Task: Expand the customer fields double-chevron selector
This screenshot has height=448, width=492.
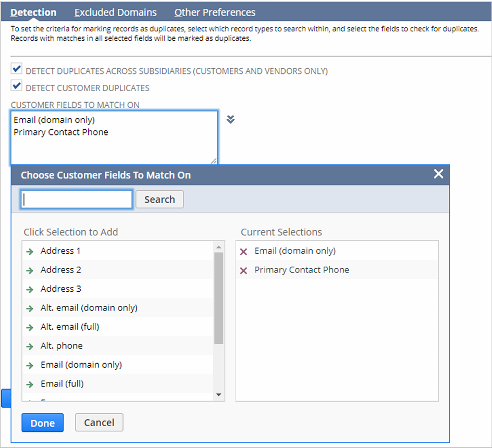Action: pos(230,119)
